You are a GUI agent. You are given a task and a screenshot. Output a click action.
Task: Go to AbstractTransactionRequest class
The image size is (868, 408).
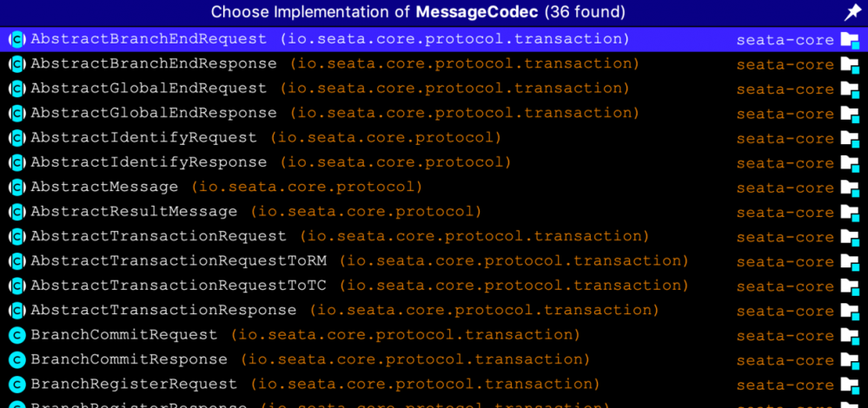(x=158, y=236)
